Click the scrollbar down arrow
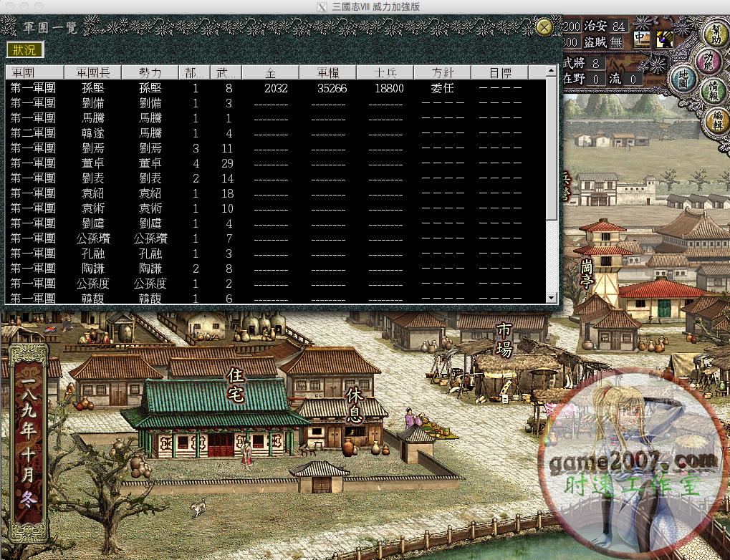Viewport: 730px width, 560px height. click(x=551, y=299)
